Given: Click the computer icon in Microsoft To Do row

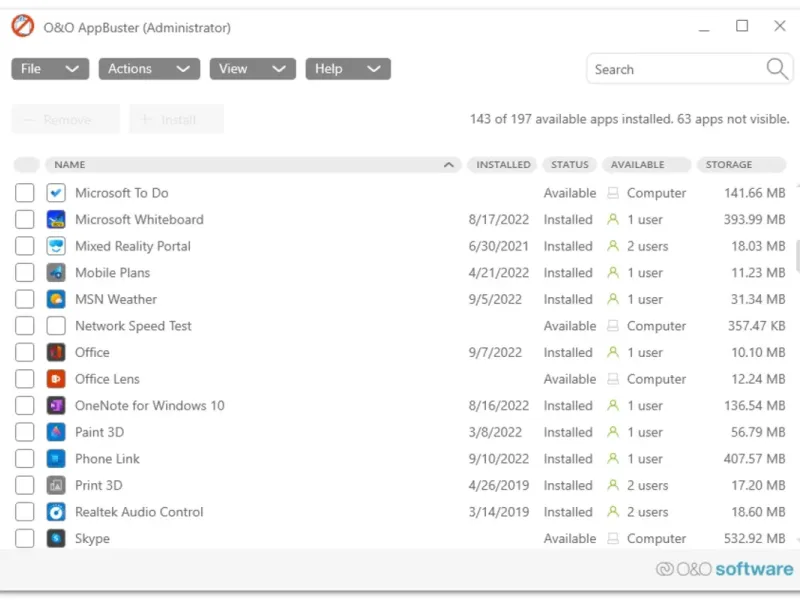Looking at the screenshot, I should point(613,193).
